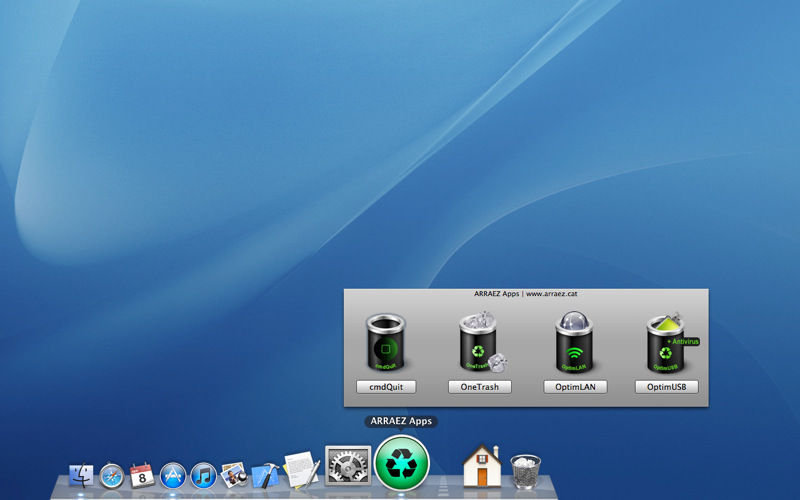The width and height of the screenshot is (800, 500).
Task: Click the ARRAEZ Apps tooltip label above the Dock
Action: pyautogui.click(x=401, y=421)
